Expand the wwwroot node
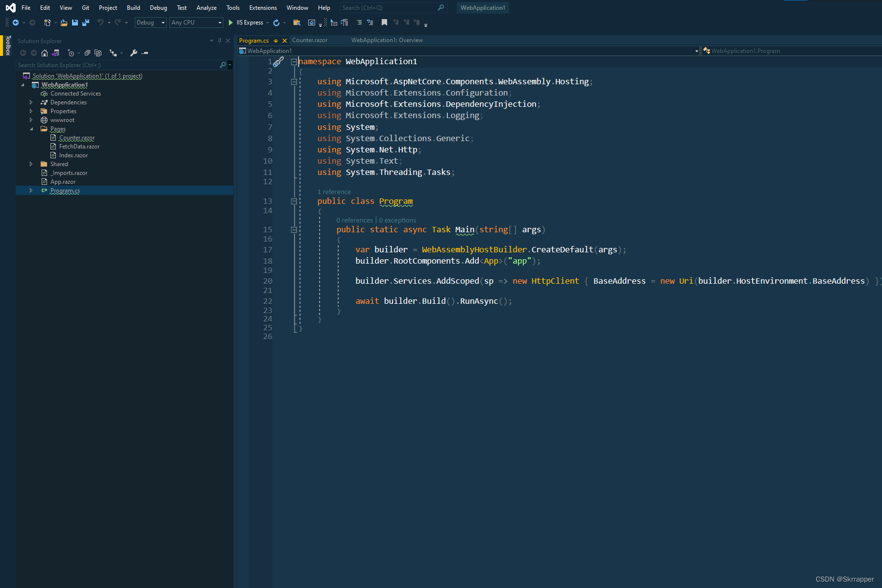 (31, 120)
